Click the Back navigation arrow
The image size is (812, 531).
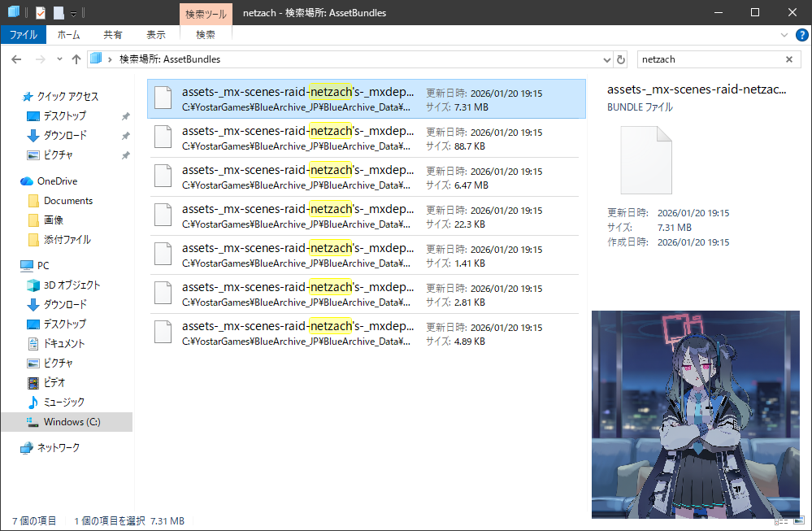(16, 59)
